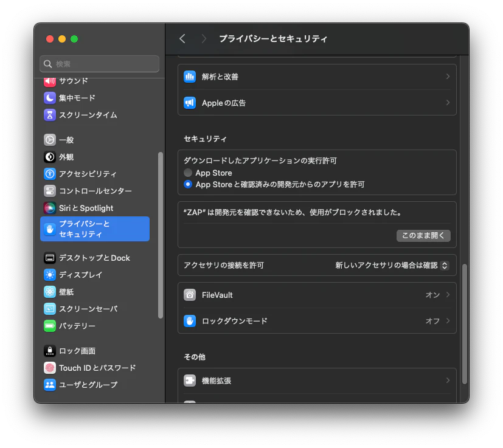The height and width of the screenshot is (448, 503).
Task: Click the オフ value next to ロックダウンモード
Action: point(432,321)
